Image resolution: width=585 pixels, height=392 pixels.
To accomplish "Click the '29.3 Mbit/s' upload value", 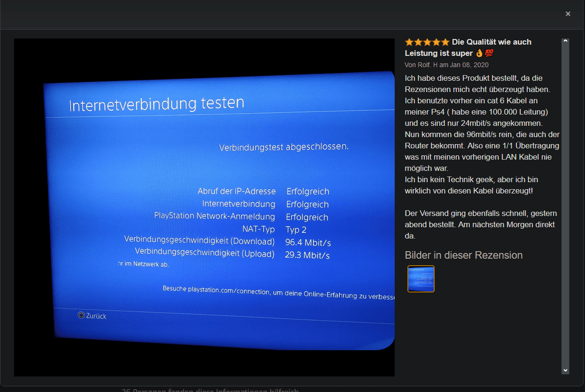I will pos(307,255).
